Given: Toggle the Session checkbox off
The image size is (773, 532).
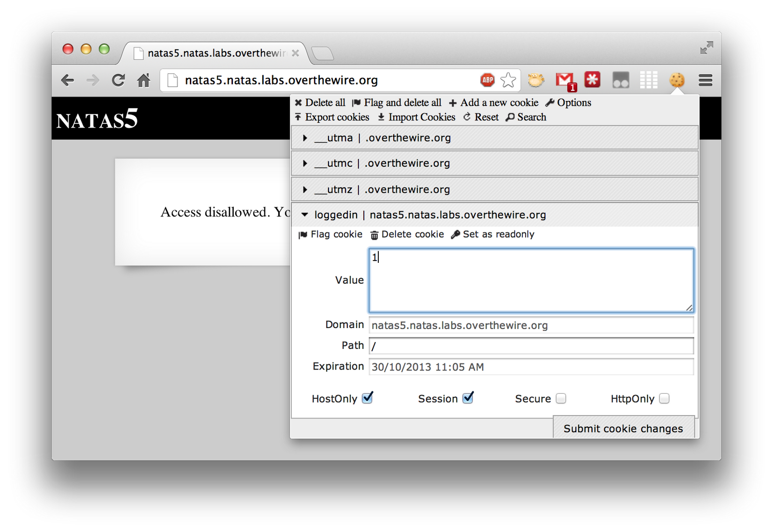Looking at the screenshot, I should [468, 398].
